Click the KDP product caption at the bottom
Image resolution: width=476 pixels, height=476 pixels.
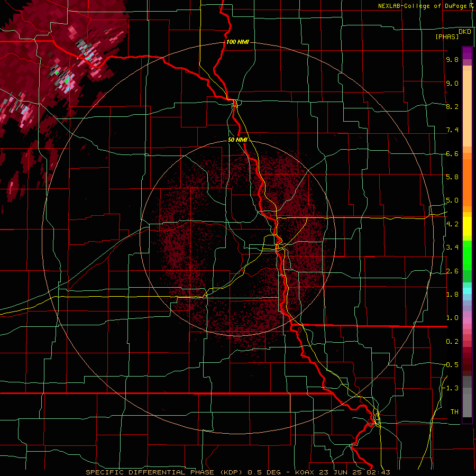coord(237,472)
